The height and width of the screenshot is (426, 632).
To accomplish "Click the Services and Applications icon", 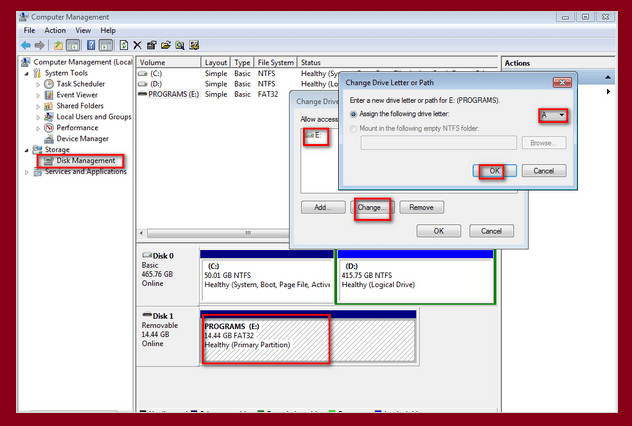I will click(37, 172).
